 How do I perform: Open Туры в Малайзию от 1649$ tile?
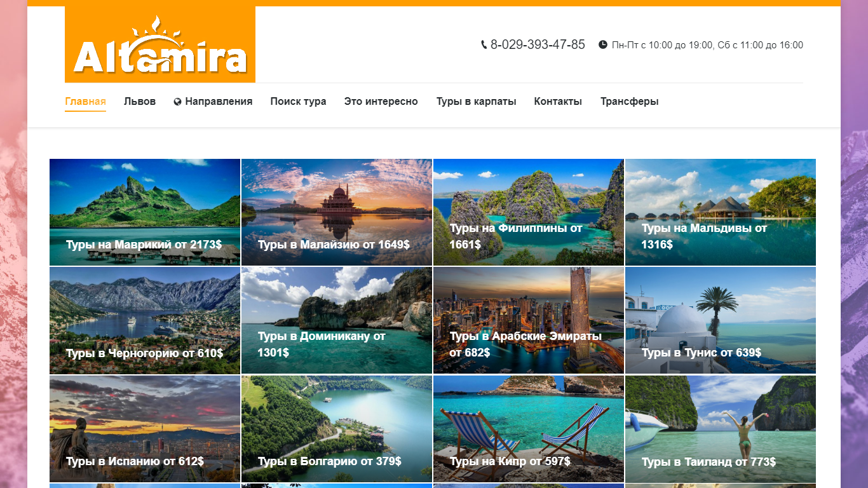click(337, 212)
